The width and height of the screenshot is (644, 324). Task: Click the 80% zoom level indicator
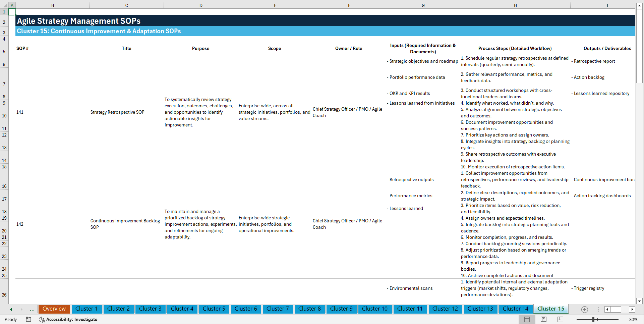tap(634, 319)
